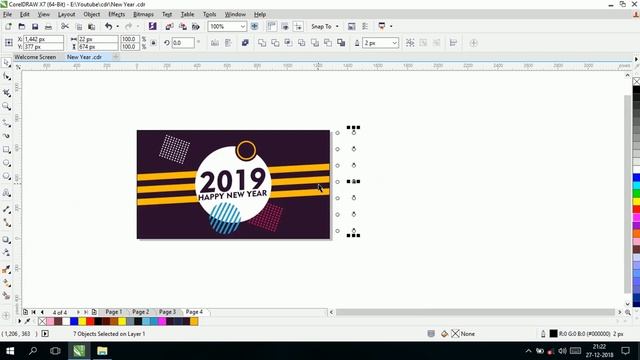Screen dimensions: 640x360
Task: Click the Group objects icon
Action: (x=410, y=43)
